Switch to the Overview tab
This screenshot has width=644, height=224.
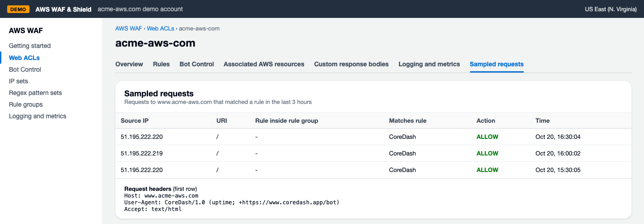[x=129, y=64]
